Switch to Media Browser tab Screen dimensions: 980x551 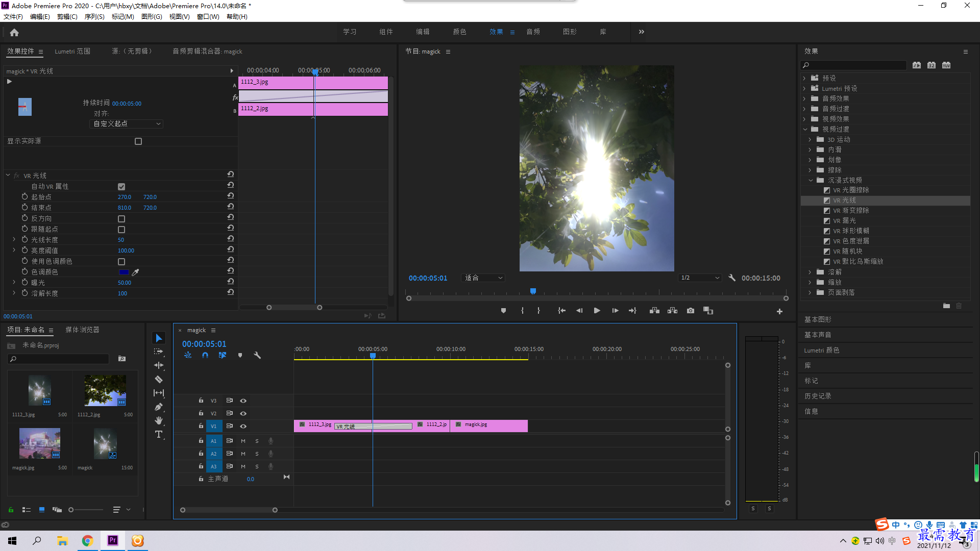(82, 330)
